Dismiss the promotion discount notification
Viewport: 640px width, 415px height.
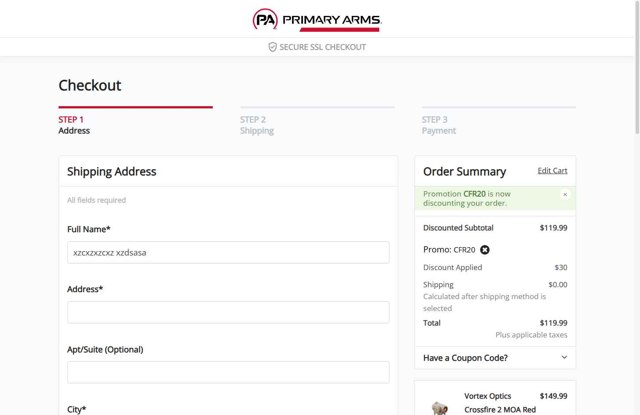[565, 194]
